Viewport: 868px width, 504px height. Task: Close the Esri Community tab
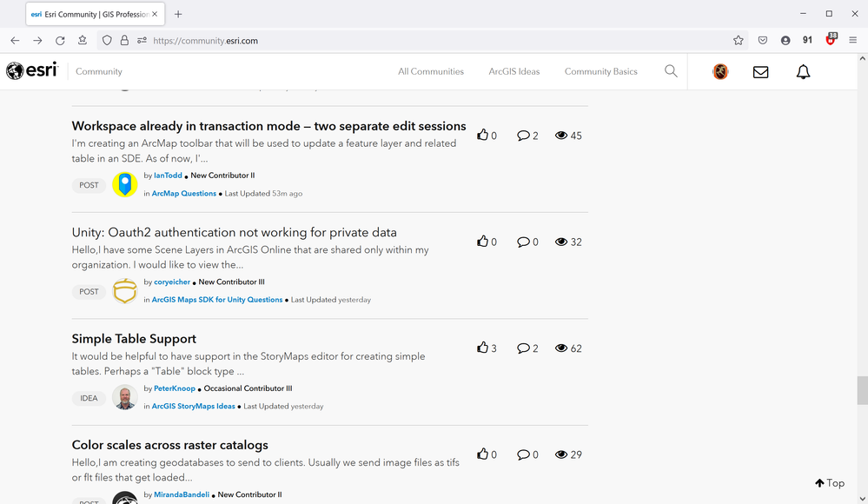(x=155, y=15)
